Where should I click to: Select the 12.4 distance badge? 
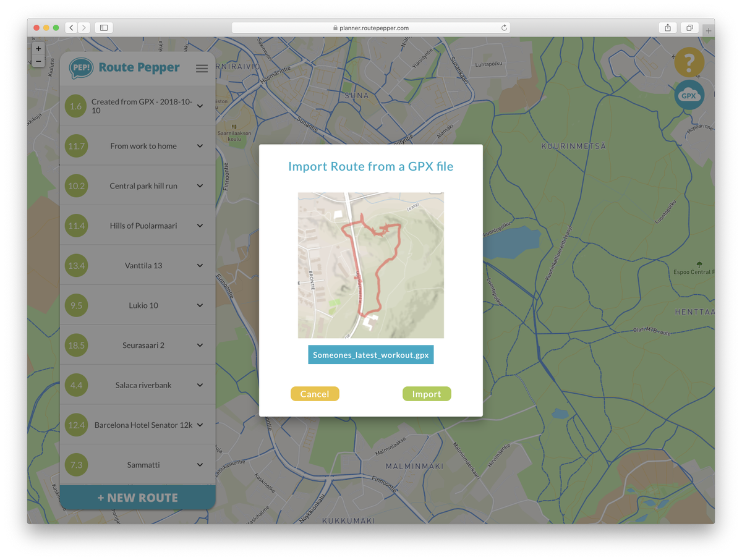[76, 425]
